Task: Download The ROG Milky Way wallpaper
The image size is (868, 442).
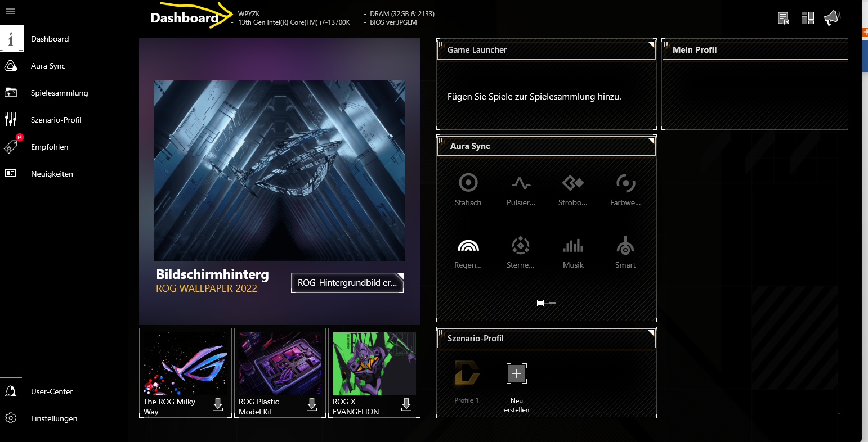Action: click(218, 404)
